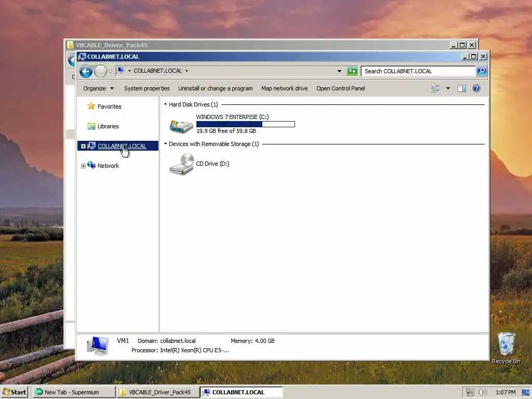
Task: Click the VM1 computer icon in details pane
Action: point(98,345)
